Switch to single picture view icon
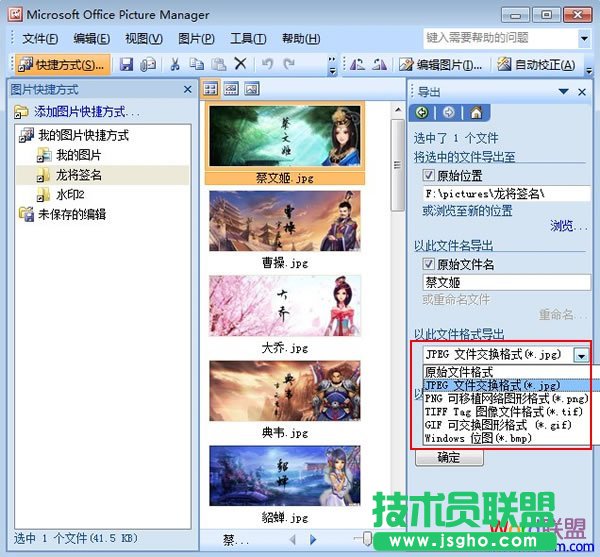Image resolution: width=600 pixels, height=557 pixels. (x=251, y=89)
